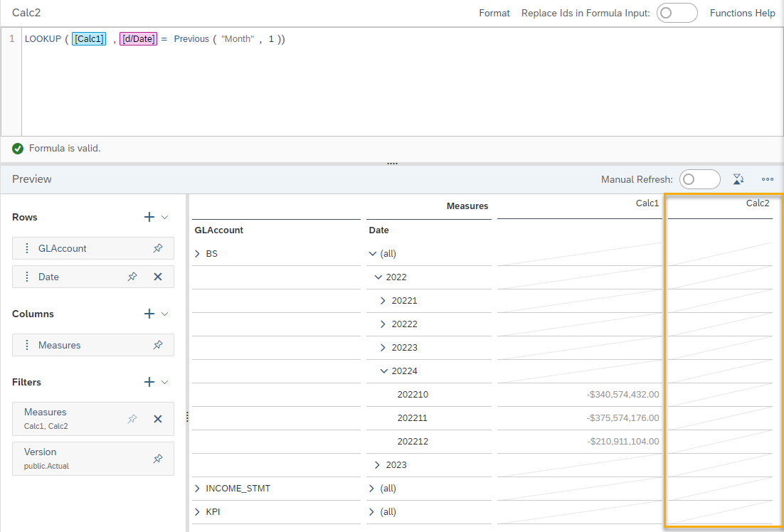Collapse quarter 20224
The width and height of the screenshot is (784, 532).
tap(383, 371)
